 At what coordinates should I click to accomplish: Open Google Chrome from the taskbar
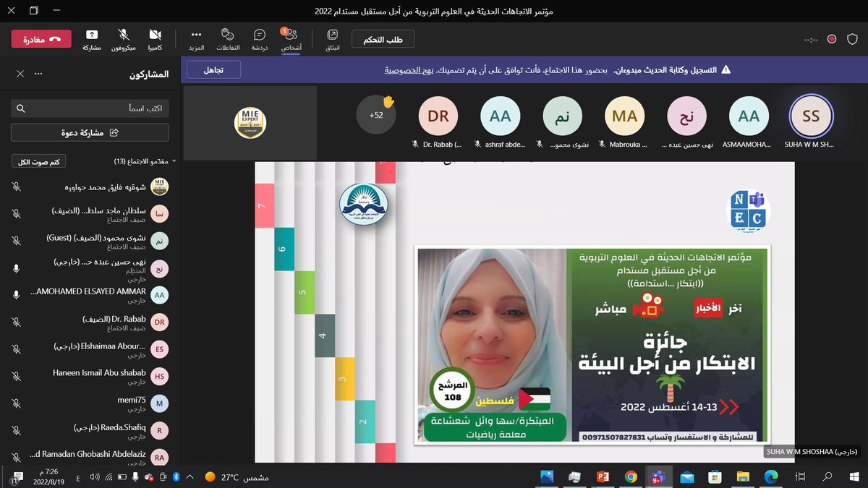click(631, 476)
